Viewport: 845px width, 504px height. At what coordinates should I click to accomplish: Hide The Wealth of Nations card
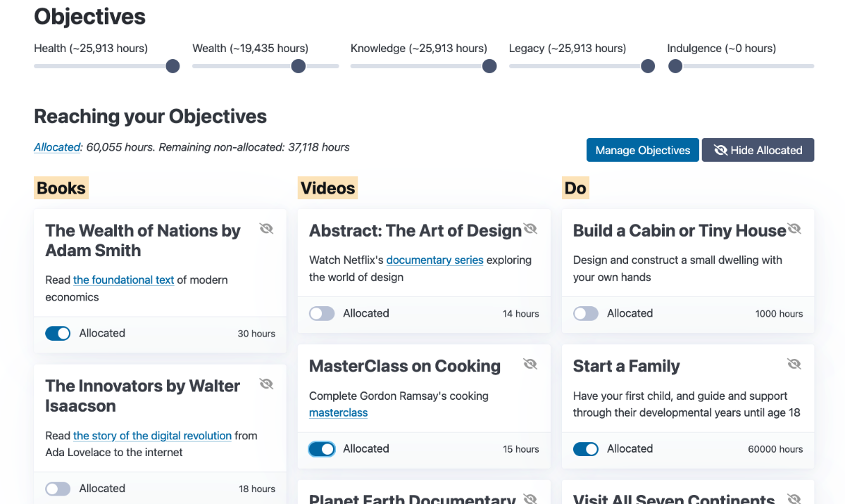[x=266, y=229]
